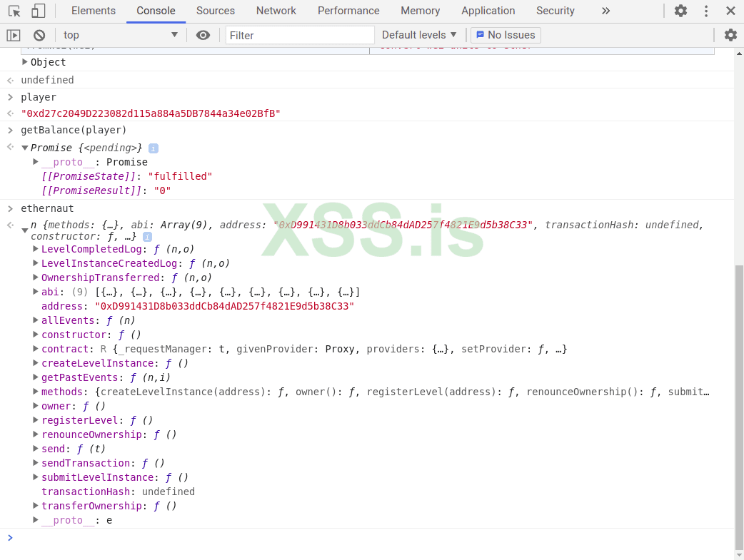The image size is (744, 560).
Task: Open the three-dot customize DevTools menu
Action: tap(706, 11)
